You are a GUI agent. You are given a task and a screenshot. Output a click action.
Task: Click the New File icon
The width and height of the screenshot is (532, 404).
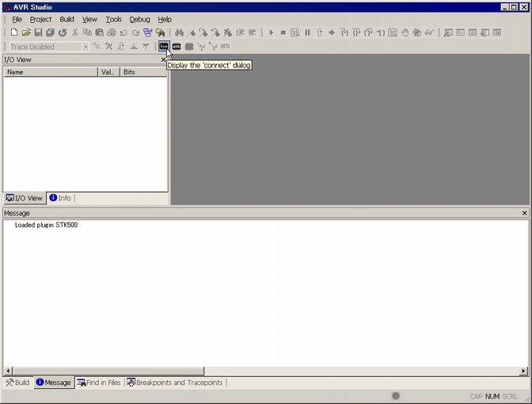coord(14,32)
